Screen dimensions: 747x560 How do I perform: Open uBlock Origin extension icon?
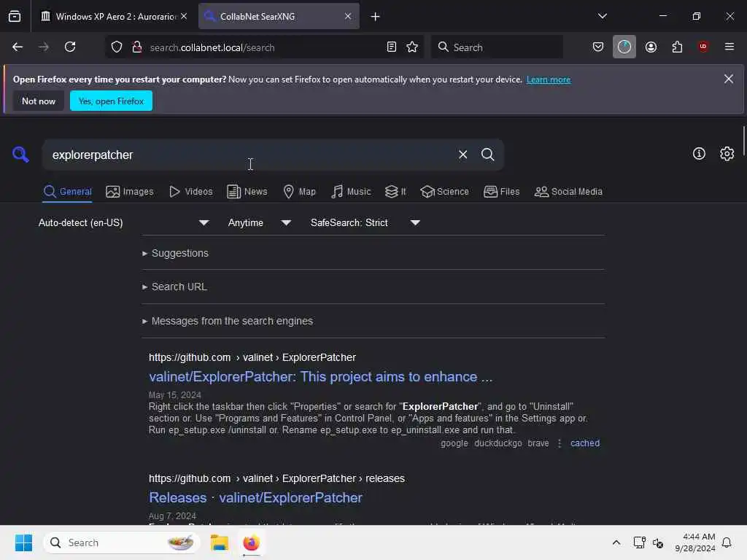(x=703, y=47)
